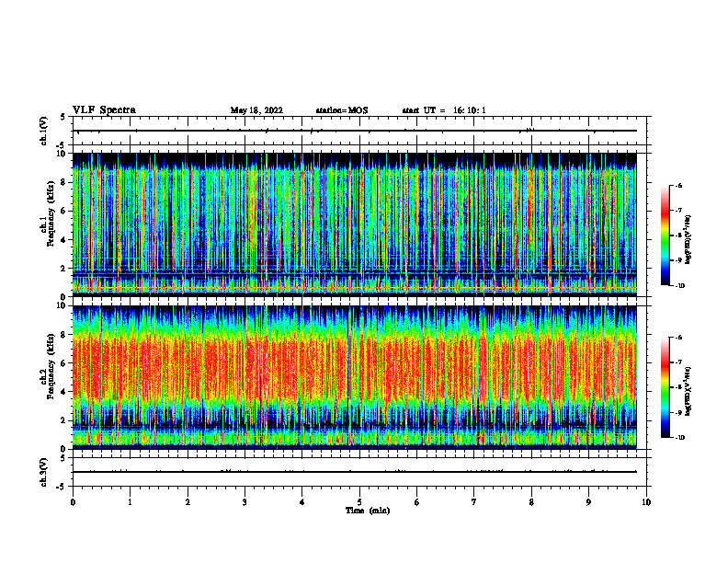Screen dimensions: 728x563
Task: Click the "-10" tick on ch.1 colorbar
Action: point(679,286)
